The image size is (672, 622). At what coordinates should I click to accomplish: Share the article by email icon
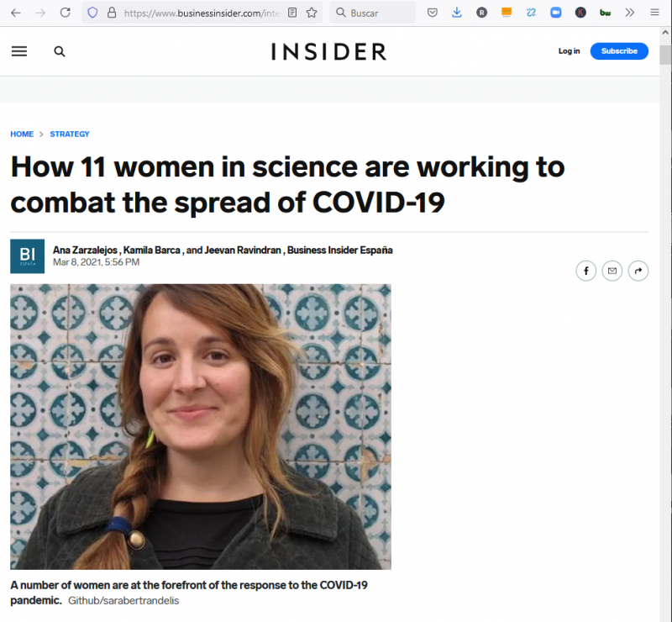tap(612, 271)
